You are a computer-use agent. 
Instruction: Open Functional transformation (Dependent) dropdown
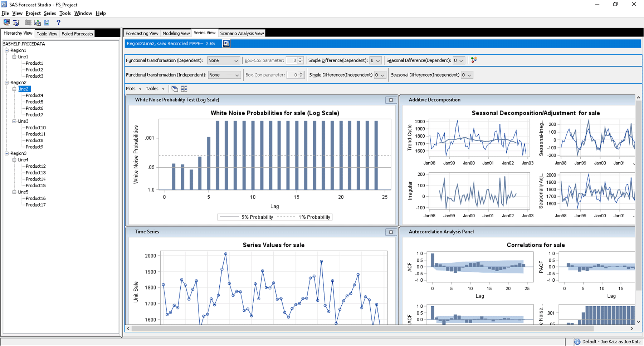[x=224, y=60]
